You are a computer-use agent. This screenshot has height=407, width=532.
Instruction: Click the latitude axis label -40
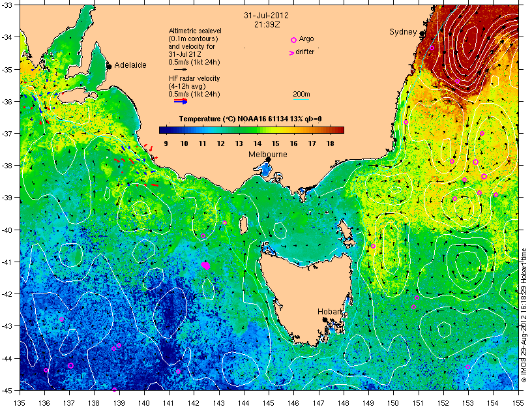(x=6, y=230)
